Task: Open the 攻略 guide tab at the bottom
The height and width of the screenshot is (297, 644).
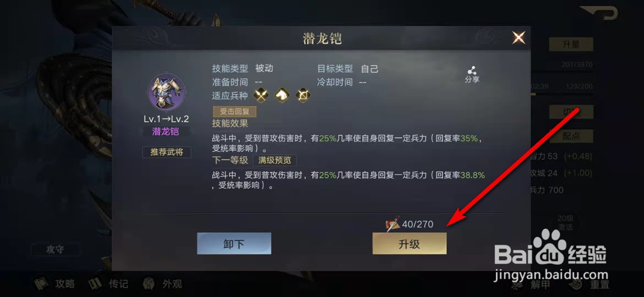Action: point(54,283)
